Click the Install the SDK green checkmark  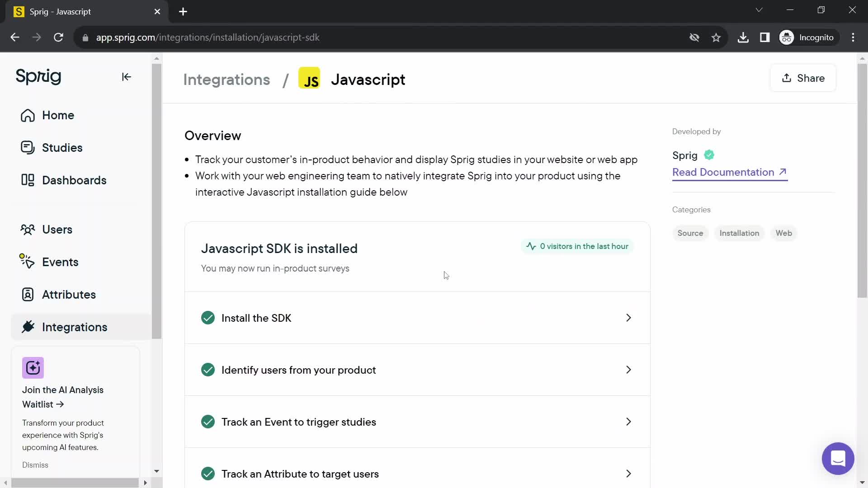(208, 318)
